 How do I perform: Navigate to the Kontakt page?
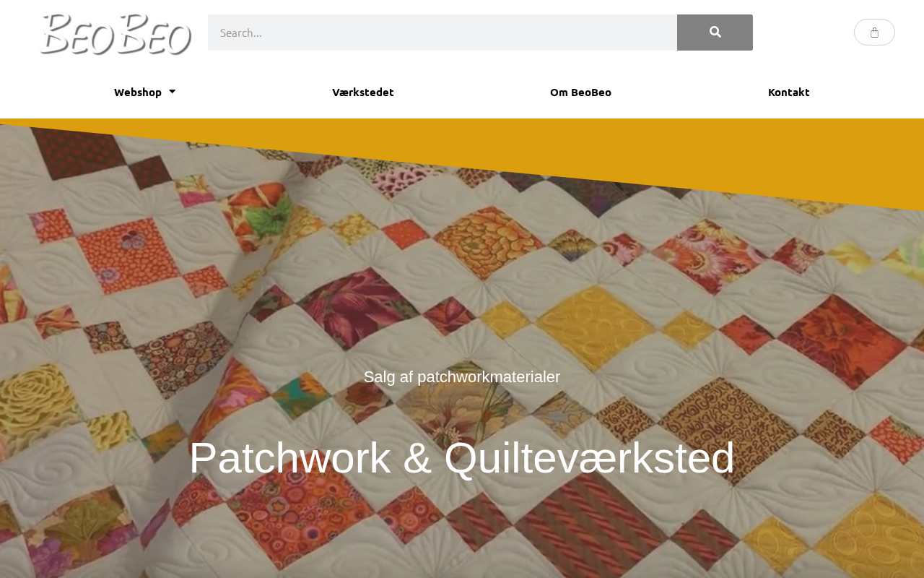tap(789, 92)
